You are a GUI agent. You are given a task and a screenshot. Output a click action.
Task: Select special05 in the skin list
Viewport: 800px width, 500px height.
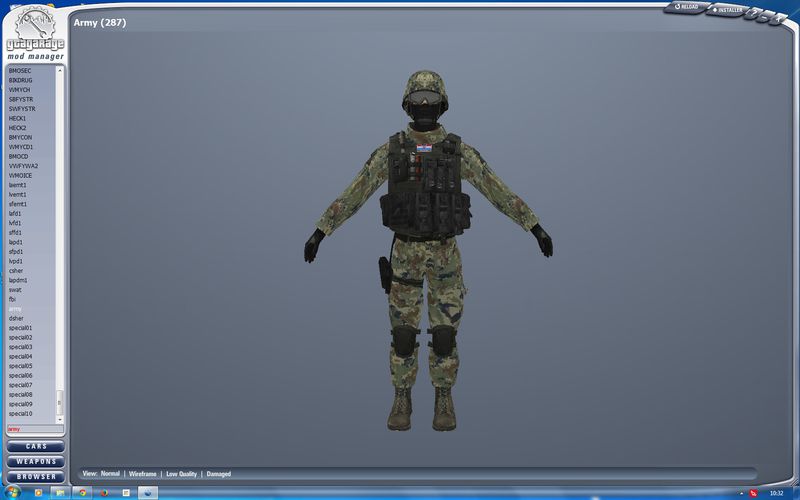20,366
